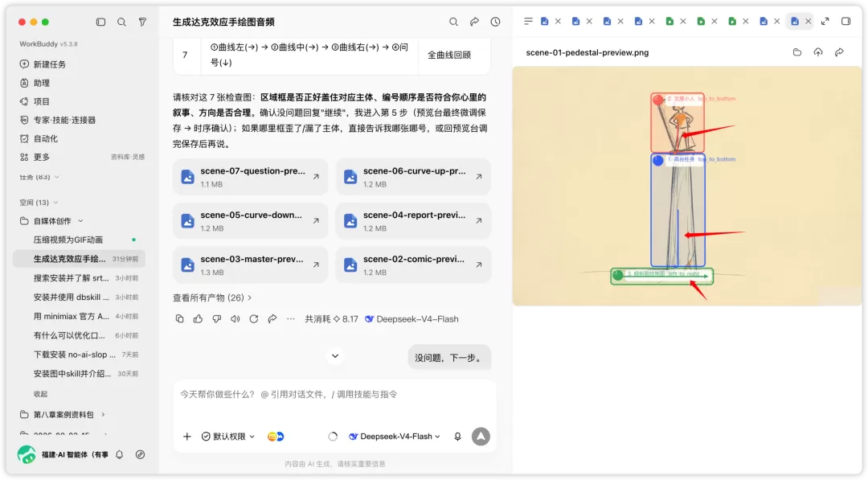Open task 搜索安装并了解 srt...
The height and width of the screenshot is (480, 868).
(79, 278)
